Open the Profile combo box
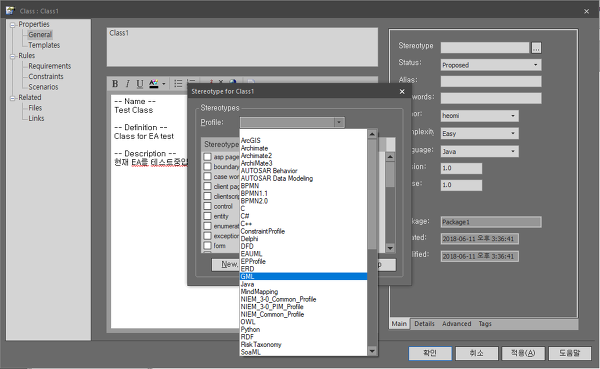Viewport: 600px width, 369px height. coord(292,122)
